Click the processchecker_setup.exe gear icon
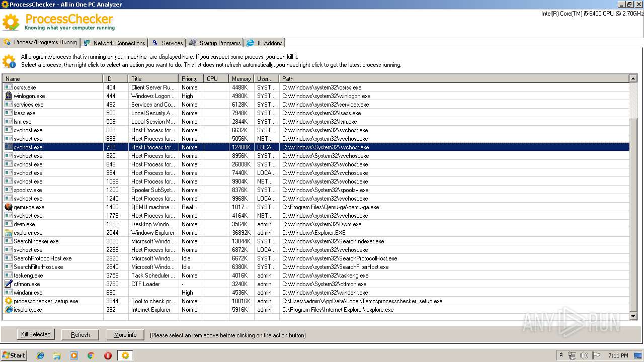Screen dimensions: 644x362 coord(9,301)
